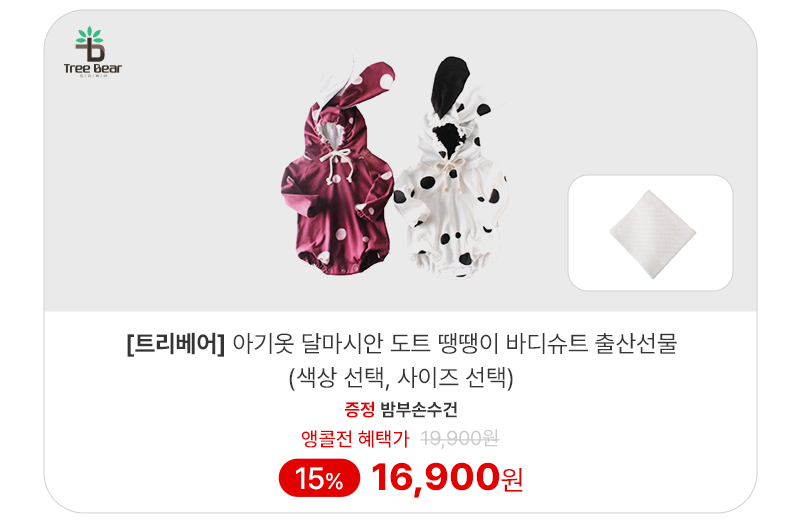Image resolution: width=800 pixels, height=524 pixels.
Task: Click the black ear on white bodysuit
Action: [x=449, y=83]
